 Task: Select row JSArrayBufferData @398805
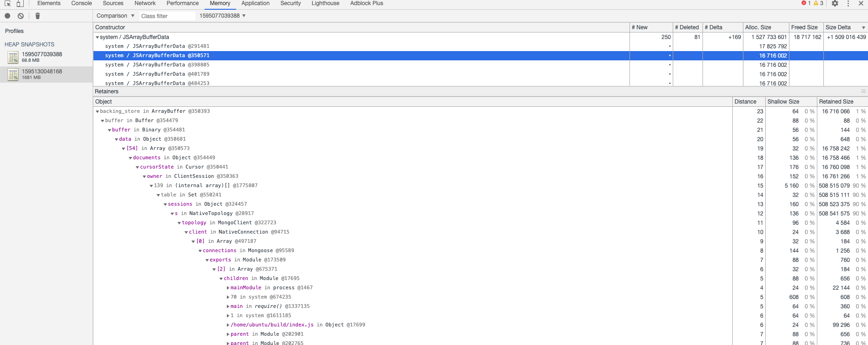[x=480, y=65]
